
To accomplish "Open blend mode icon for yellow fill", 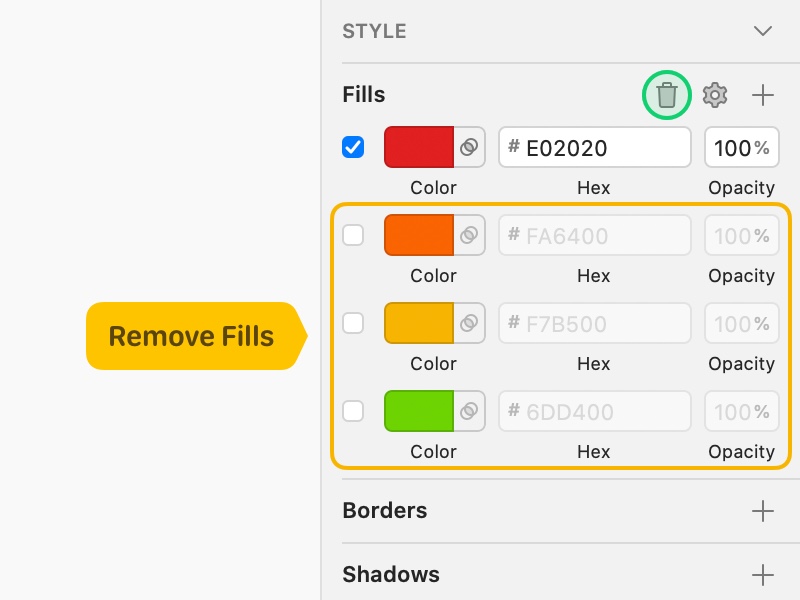I will click(x=469, y=323).
